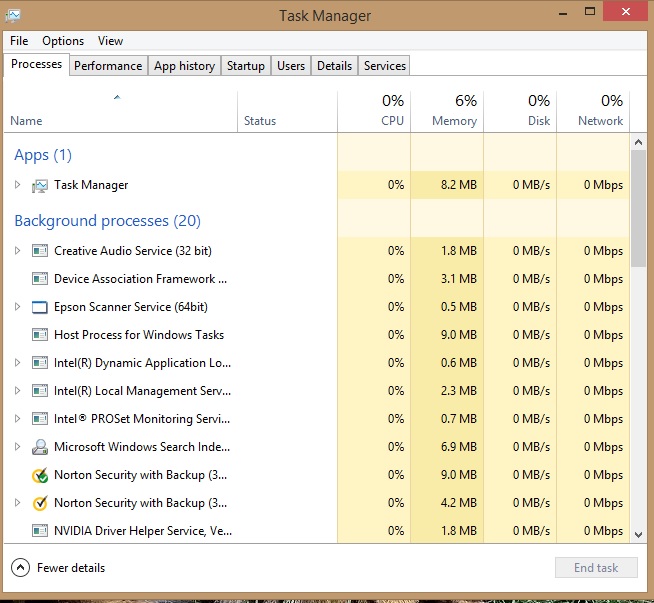Image resolution: width=654 pixels, height=603 pixels.
Task: Expand the Norton Security 4.2 MB row
Action: pyautogui.click(x=17, y=502)
